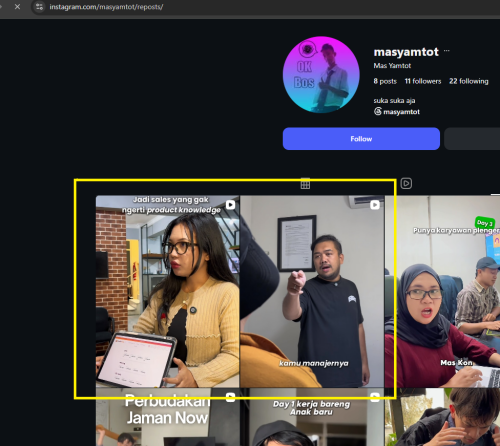Open the three-dot options next to masyamtot

coord(447,51)
